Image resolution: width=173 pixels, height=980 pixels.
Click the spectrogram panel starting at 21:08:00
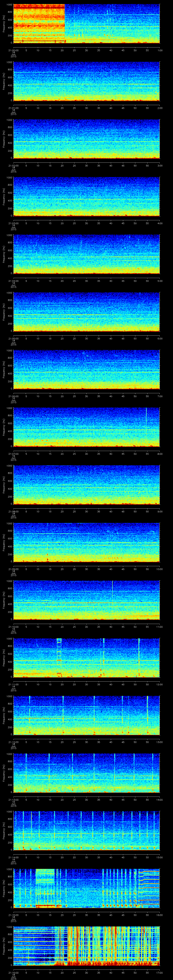(x=87, y=485)
